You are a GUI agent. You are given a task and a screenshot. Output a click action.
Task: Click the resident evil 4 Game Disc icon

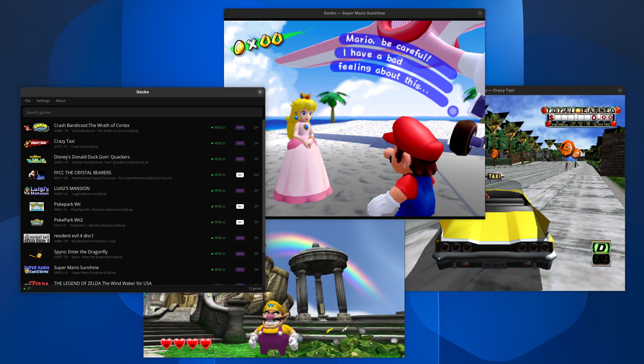point(37,238)
